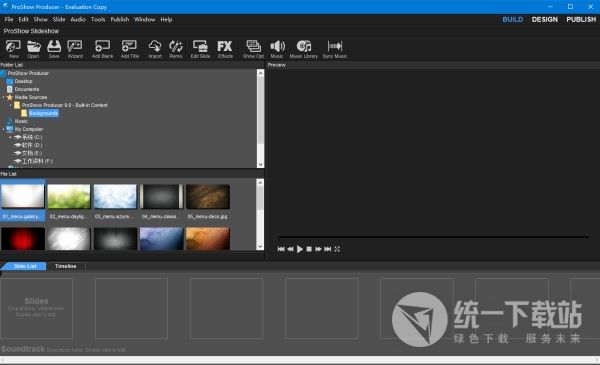Open the Publish menu

point(120,19)
